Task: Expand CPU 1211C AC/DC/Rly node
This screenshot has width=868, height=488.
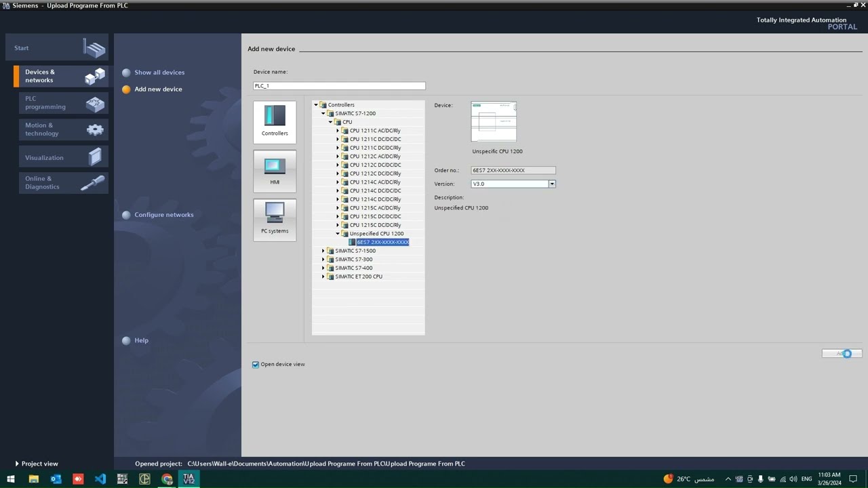Action: click(338, 131)
